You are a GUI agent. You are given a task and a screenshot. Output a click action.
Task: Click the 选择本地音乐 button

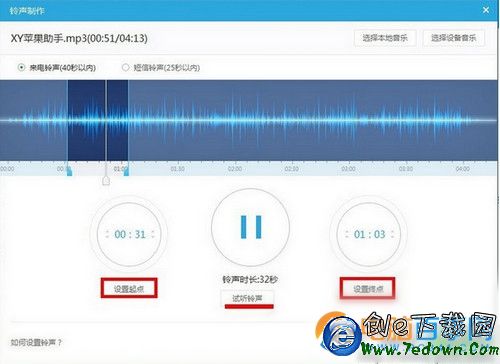pos(385,38)
